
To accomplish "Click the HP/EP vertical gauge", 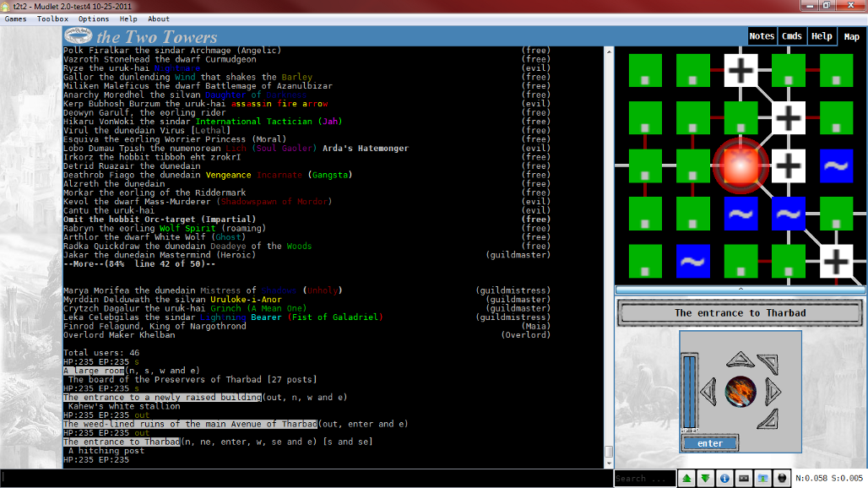I will pyautogui.click(x=689, y=392).
